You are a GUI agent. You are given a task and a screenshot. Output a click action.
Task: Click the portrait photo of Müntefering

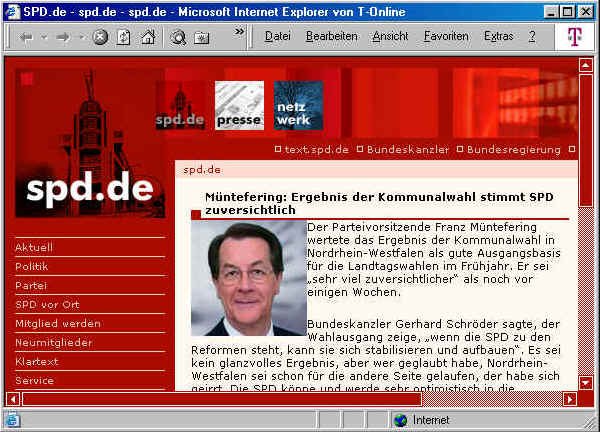(x=249, y=279)
